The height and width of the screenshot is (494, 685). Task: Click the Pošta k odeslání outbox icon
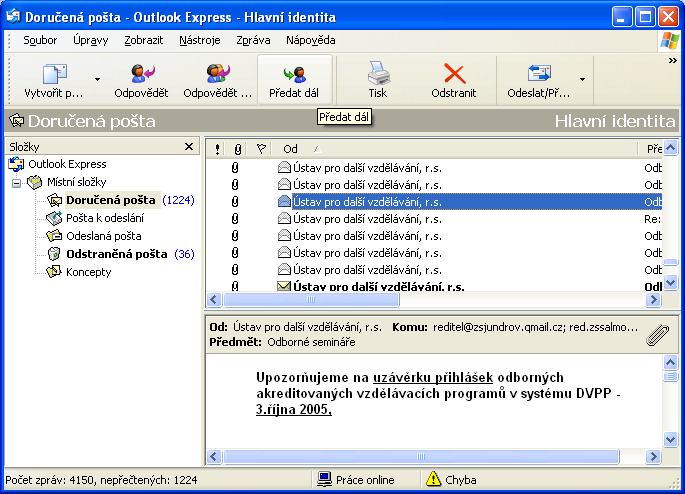coord(54,218)
